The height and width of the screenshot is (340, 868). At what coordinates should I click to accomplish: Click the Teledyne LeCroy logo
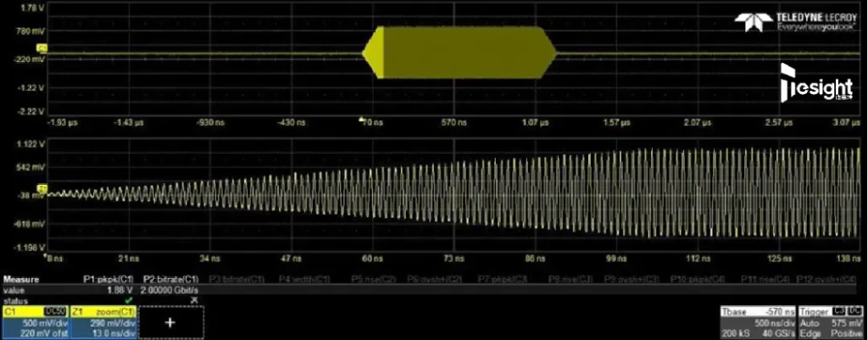795,22
